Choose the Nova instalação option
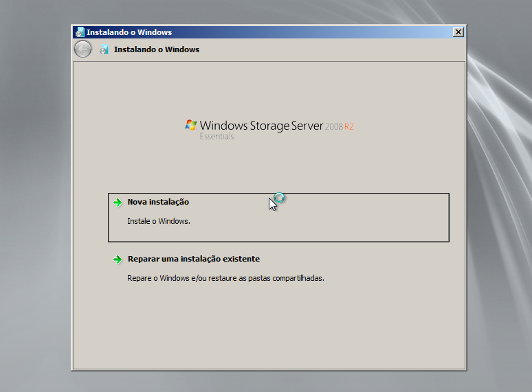Screen dimensions: 532x392 click(278, 218)
